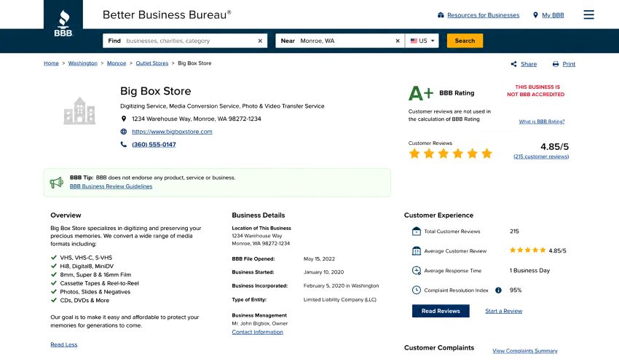Click the Start a Review link
The height and width of the screenshot is (364, 619).
click(x=504, y=311)
